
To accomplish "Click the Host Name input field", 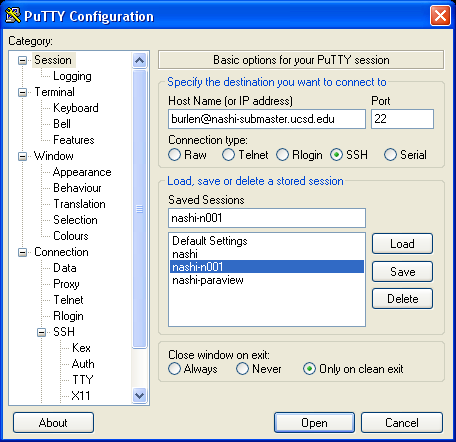I will click(x=267, y=119).
